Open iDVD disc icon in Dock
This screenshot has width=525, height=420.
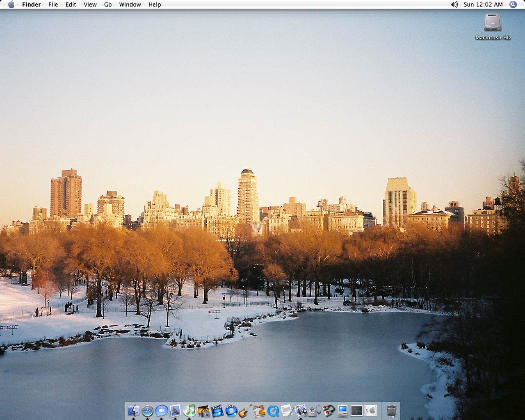[231, 411]
